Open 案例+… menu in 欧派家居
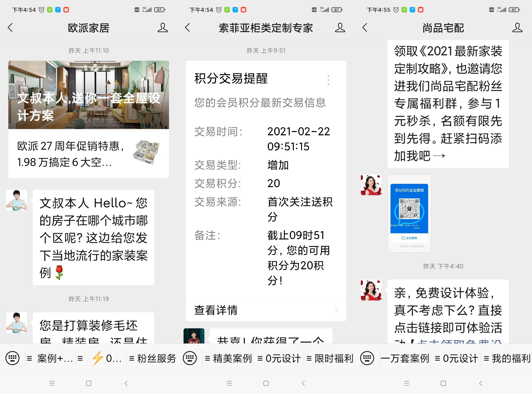 [x=50, y=358]
